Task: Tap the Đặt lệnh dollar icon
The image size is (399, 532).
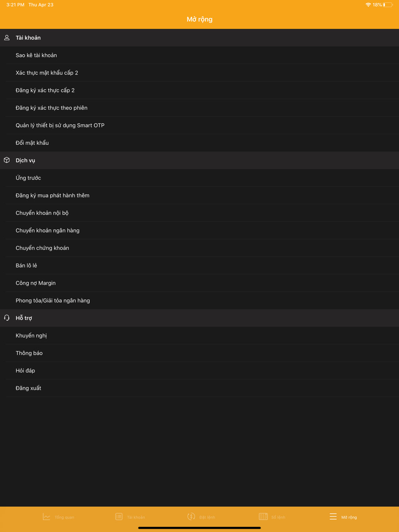Action: 191,517
